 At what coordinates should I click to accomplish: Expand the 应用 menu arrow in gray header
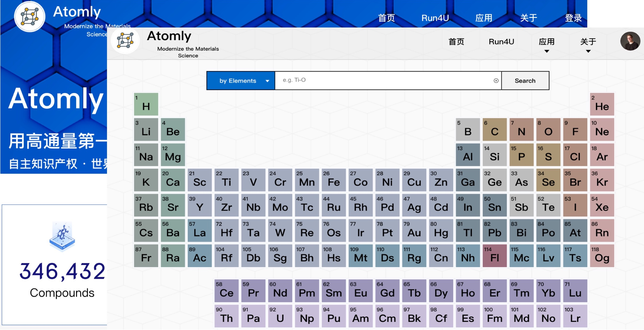point(547,51)
